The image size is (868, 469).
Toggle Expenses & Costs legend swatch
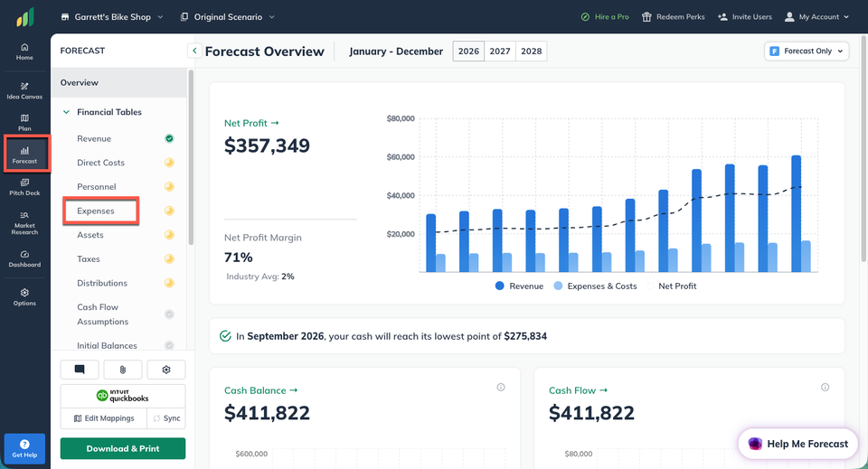[x=558, y=286]
